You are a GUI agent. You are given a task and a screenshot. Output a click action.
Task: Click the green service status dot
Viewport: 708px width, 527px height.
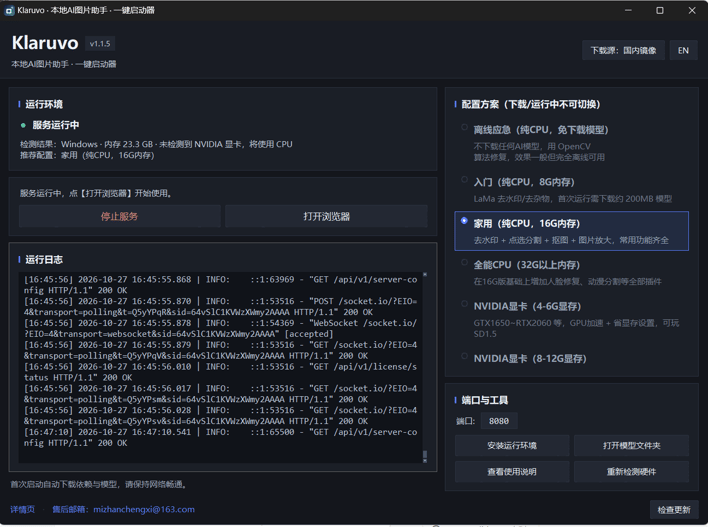coord(23,125)
